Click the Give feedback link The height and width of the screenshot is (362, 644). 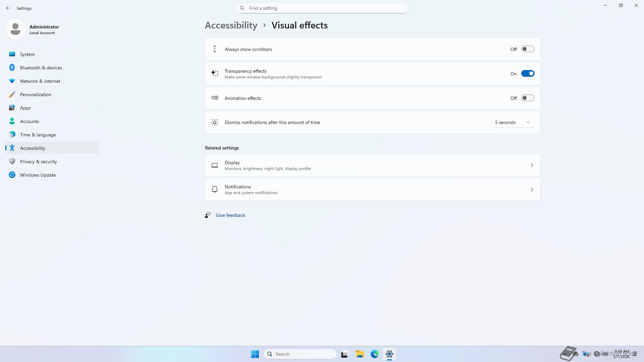(x=230, y=215)
